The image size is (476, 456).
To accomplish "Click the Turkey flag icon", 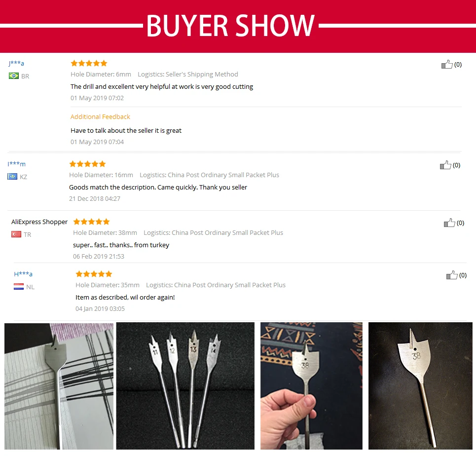I will point(16,234).
